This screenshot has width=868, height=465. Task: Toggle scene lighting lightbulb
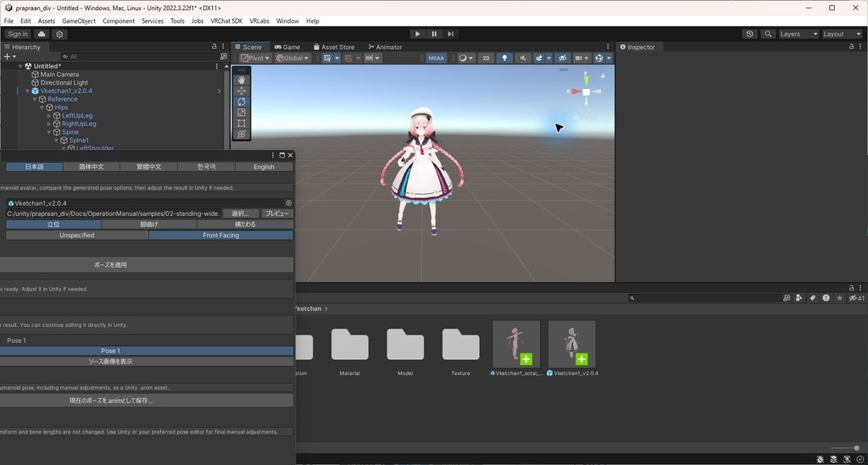point(504,58)
